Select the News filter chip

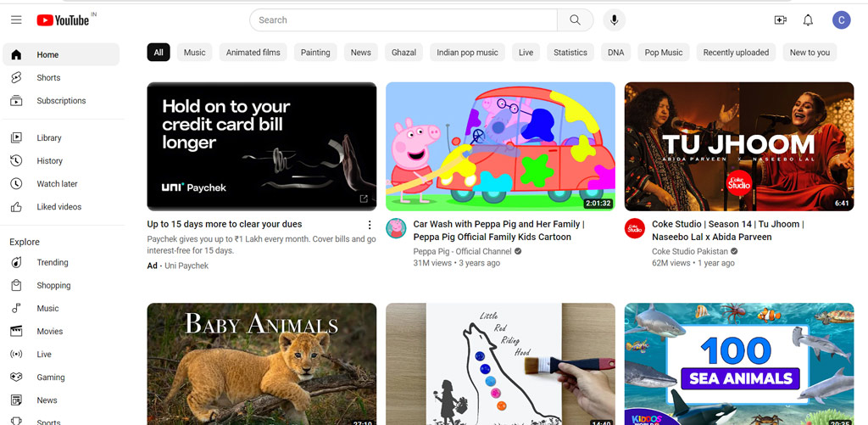click(360, 52)
